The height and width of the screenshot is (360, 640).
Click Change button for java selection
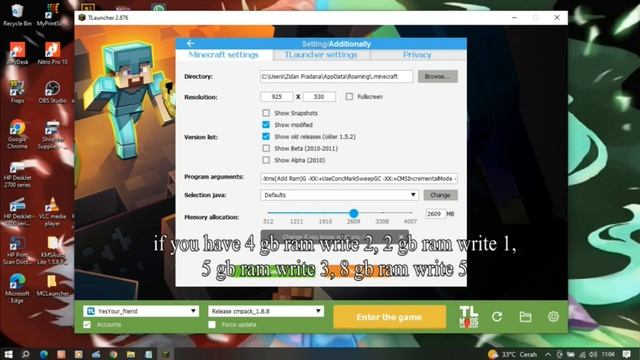(x=440, y=195)
